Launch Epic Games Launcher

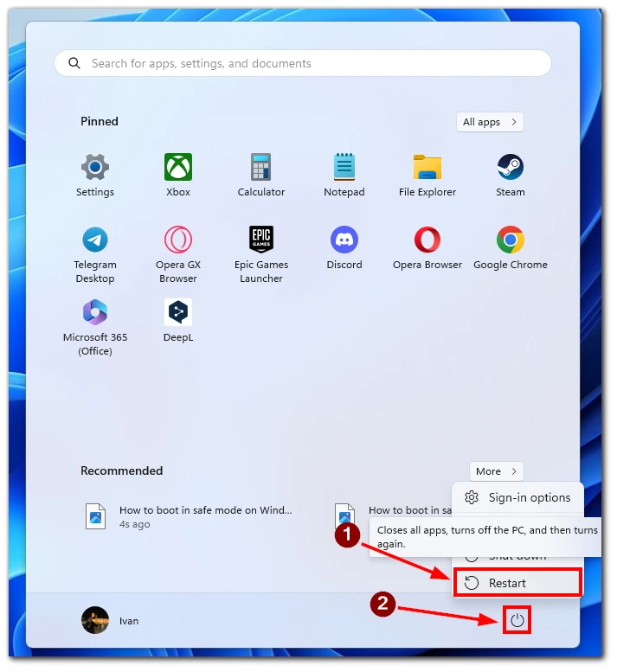tap(261, 239)
